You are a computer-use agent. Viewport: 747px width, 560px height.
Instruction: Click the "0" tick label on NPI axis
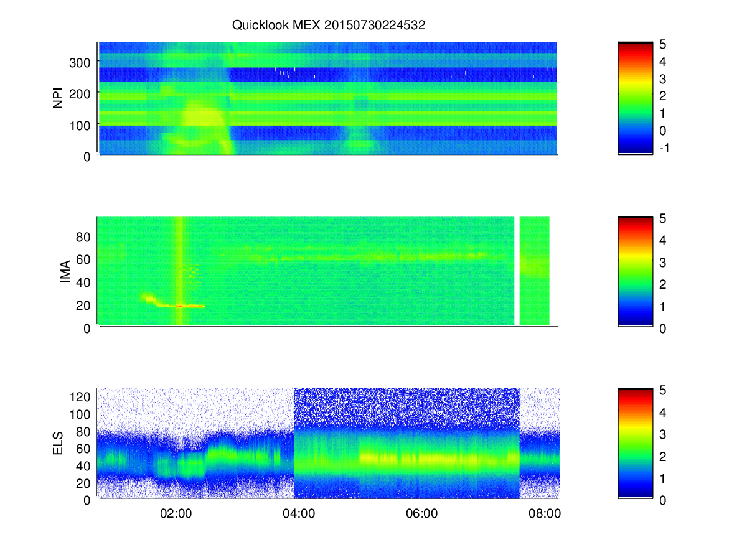[x=88, y=156]
